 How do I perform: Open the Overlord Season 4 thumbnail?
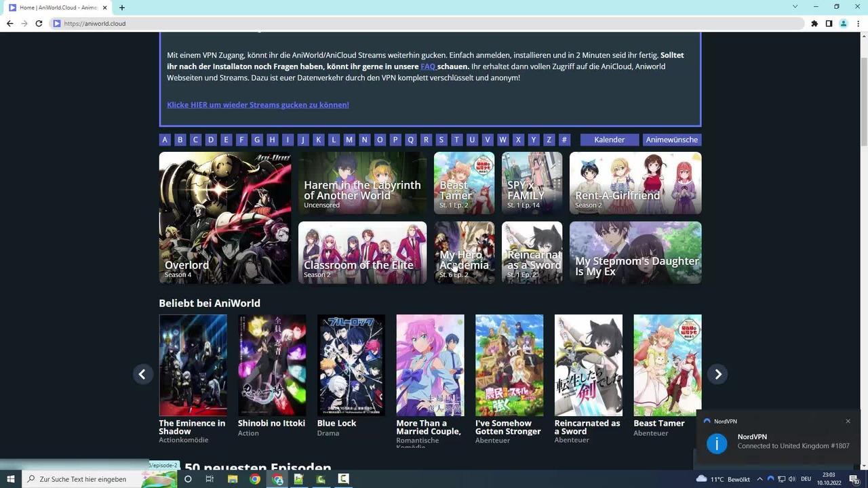[225, 218]
